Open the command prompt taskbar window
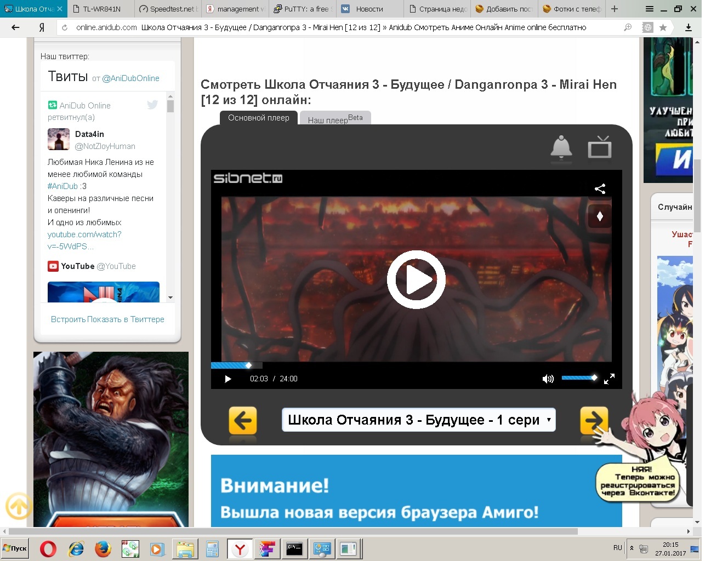 click(x=294, y=548)
